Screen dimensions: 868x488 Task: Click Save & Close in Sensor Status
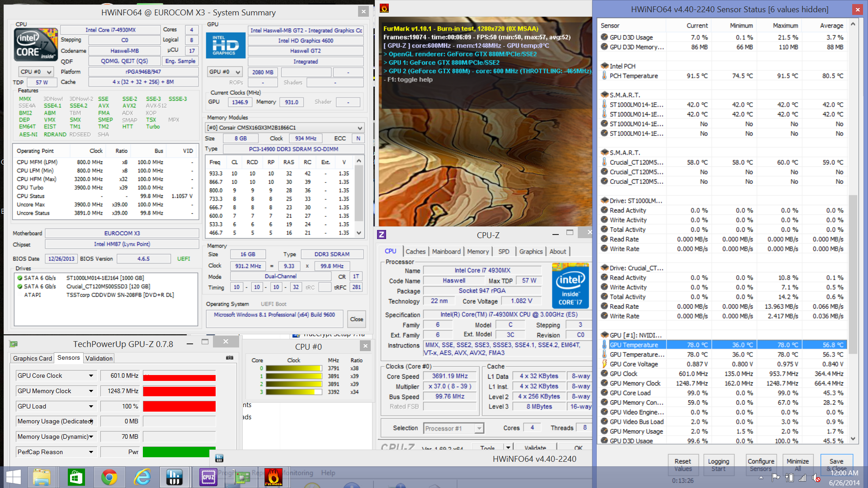tap(836, 465)
